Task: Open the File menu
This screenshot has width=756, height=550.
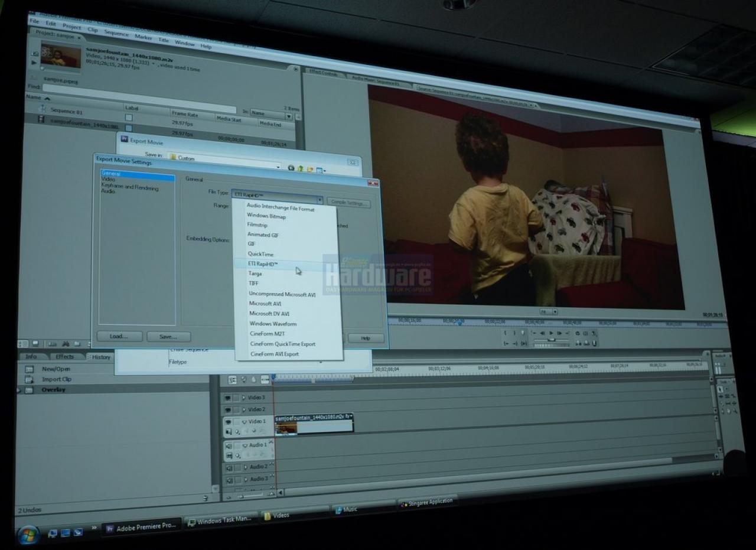Action: click(34, 21)
